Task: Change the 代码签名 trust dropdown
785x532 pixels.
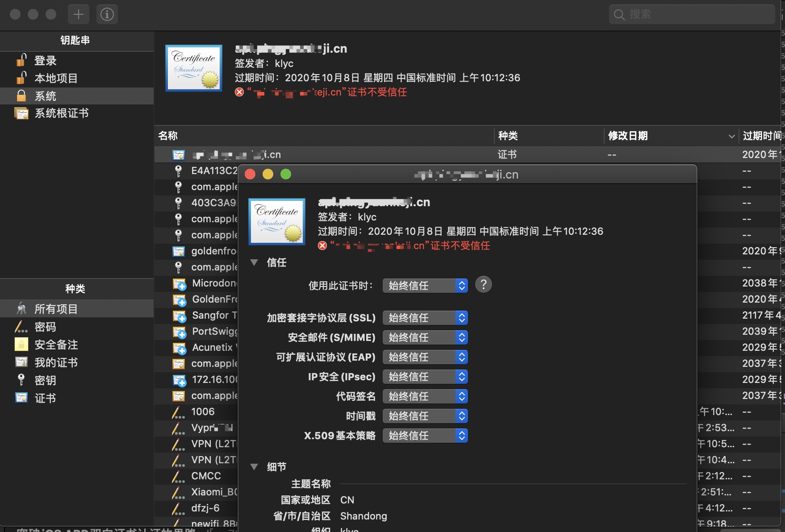Action: pyautogui.click(x=425, y=396)
